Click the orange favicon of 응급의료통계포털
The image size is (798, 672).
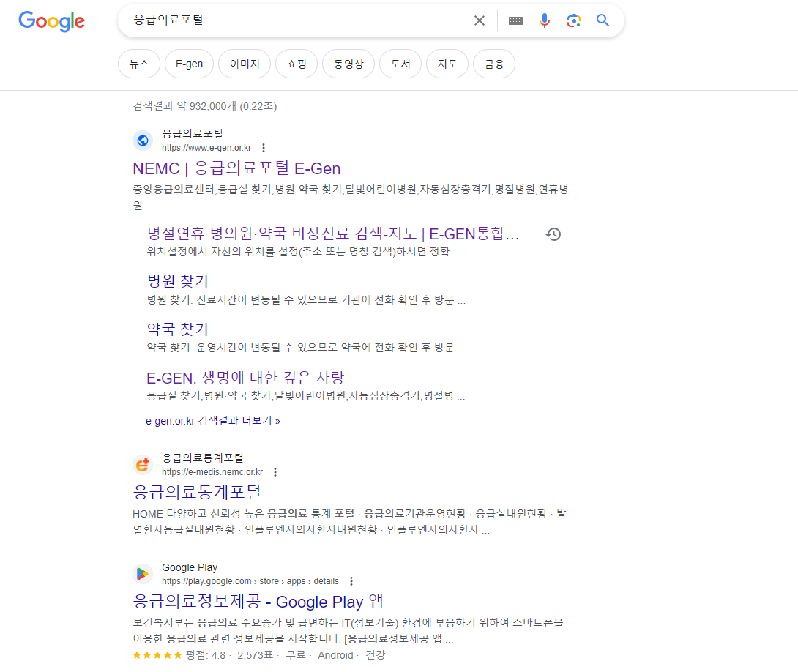click(x=143, y=464)
